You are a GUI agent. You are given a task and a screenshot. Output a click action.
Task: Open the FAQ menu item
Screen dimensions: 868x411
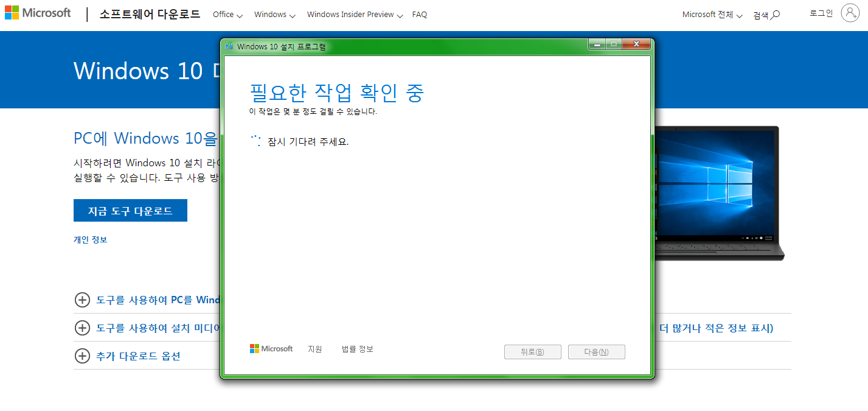(420, 15)
